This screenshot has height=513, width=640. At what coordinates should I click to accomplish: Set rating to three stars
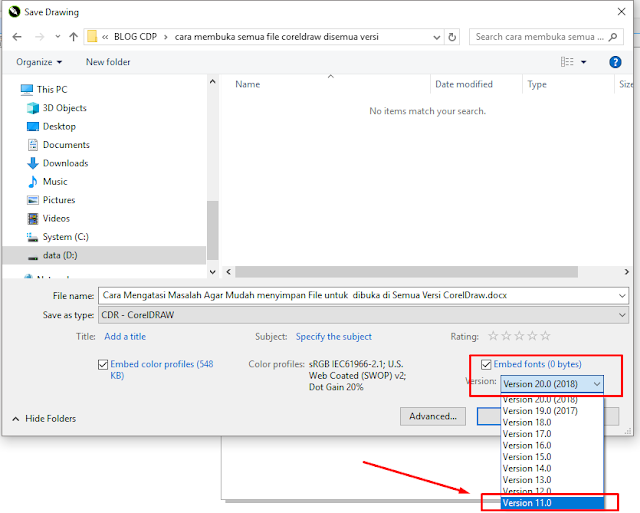point(519,336)
